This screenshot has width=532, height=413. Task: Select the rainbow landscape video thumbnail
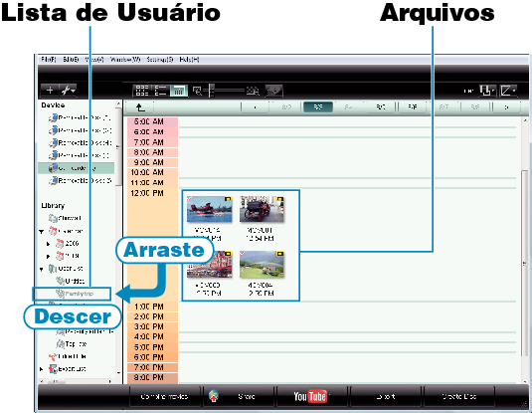click(x=262, y=265)
